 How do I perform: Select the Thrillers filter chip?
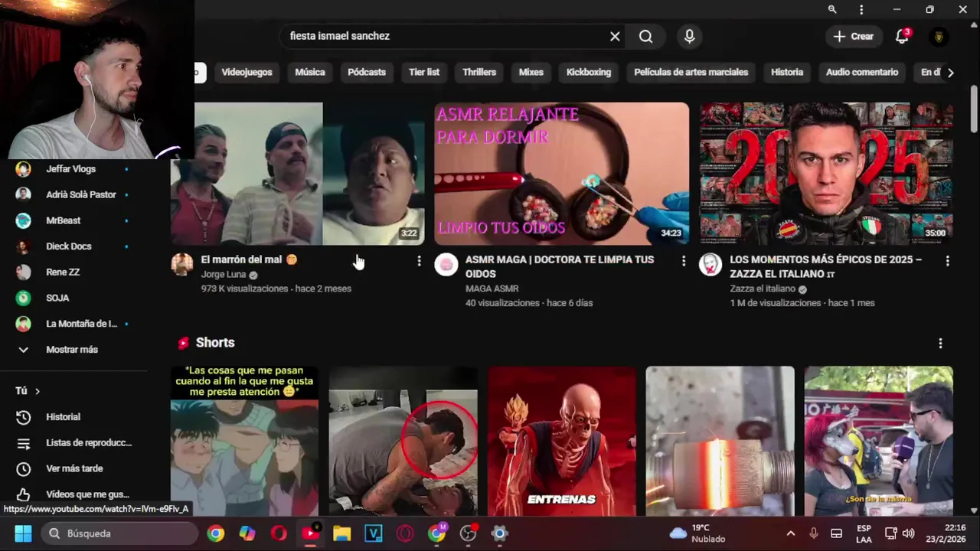479,72
